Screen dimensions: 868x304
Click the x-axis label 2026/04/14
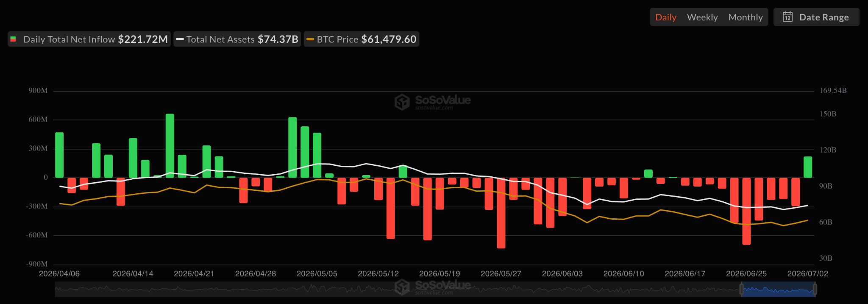point(133,273)
